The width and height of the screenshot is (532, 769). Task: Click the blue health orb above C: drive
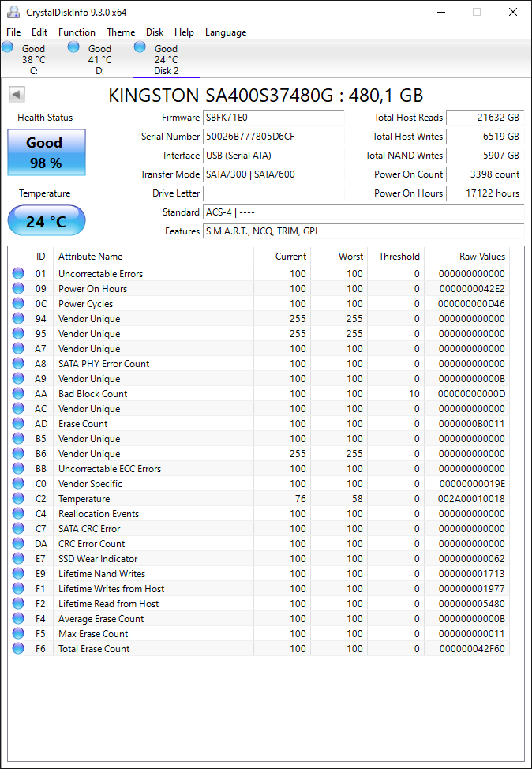[7, 47]
